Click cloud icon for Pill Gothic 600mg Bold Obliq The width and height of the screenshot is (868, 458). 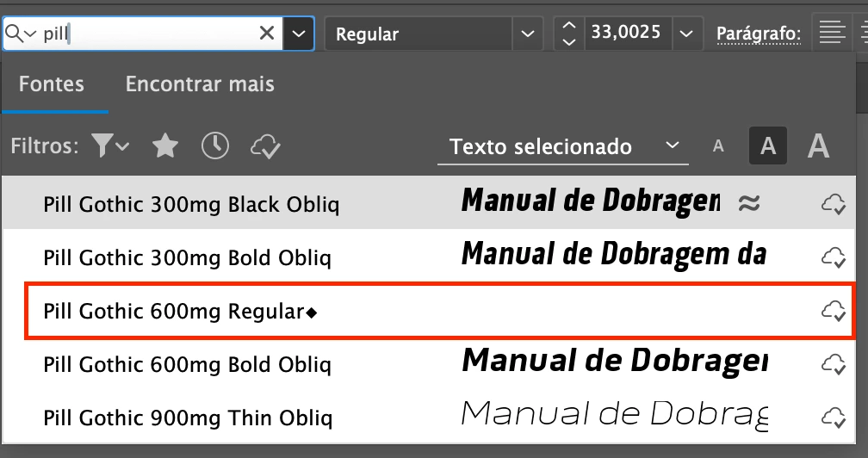tap(834, 364)
